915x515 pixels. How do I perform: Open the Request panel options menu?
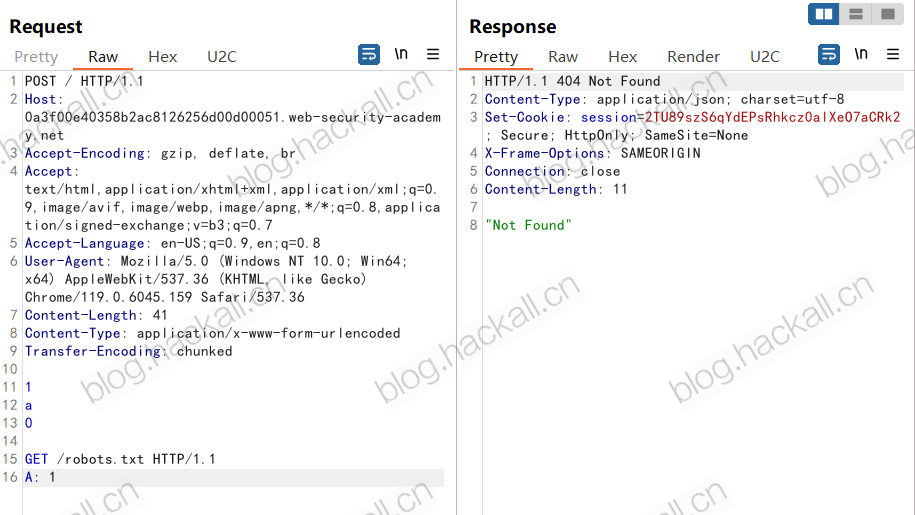(433, 54)
